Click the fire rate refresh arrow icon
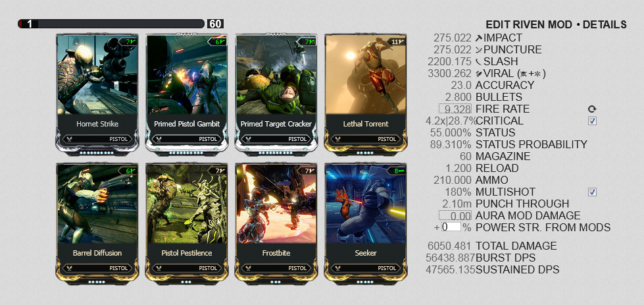This screenshot has height=305, width=644. pyautogui.click(x=592, y=109)
